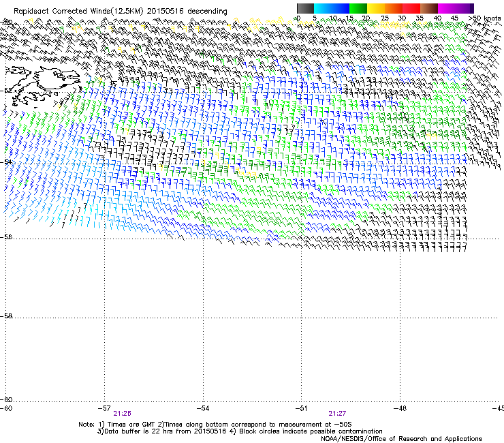Click the '5' value under the color bar
Image resolution: width=504 pixels, height=443 pixels.
(x=315, y=18)
